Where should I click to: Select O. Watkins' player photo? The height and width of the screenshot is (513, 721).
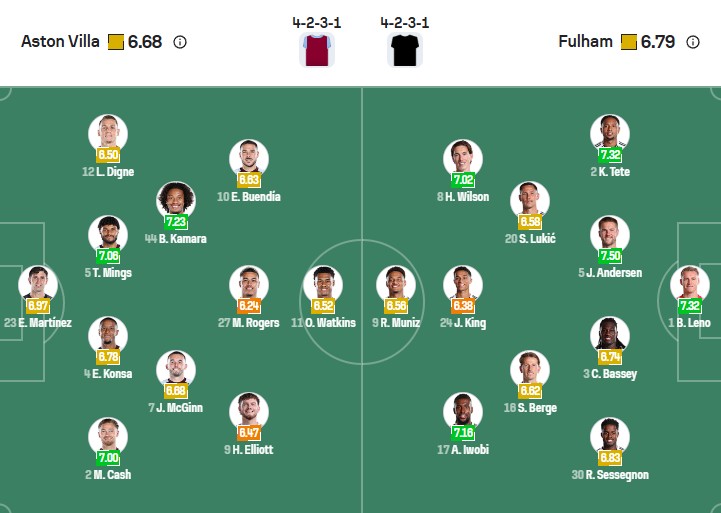coord(323,284)
